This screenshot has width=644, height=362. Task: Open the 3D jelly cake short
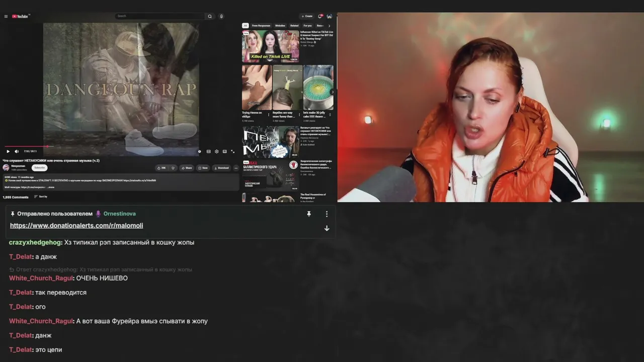[318, 87]
